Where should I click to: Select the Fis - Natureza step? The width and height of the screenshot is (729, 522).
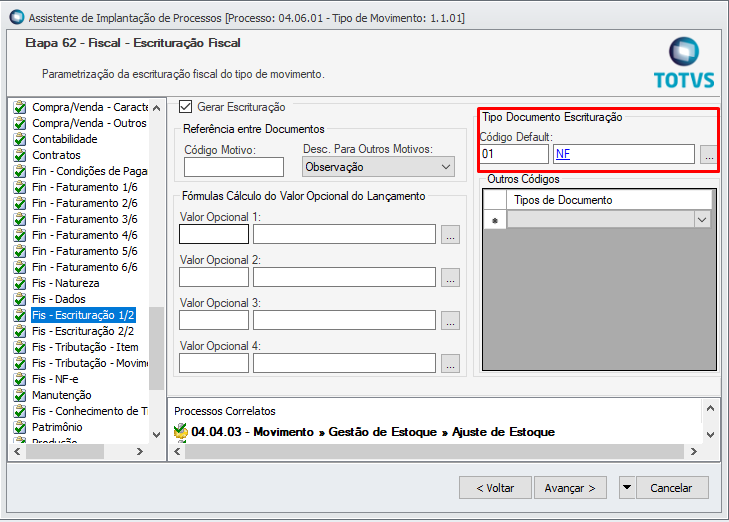click(x=66, y=283)
